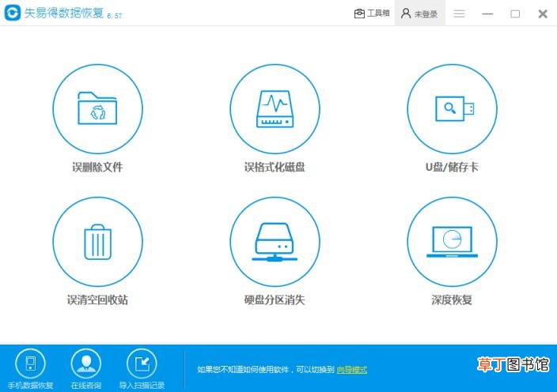Maximize the data recovery window
Viewport: 557px width, 392px height.
pos(515,14)
